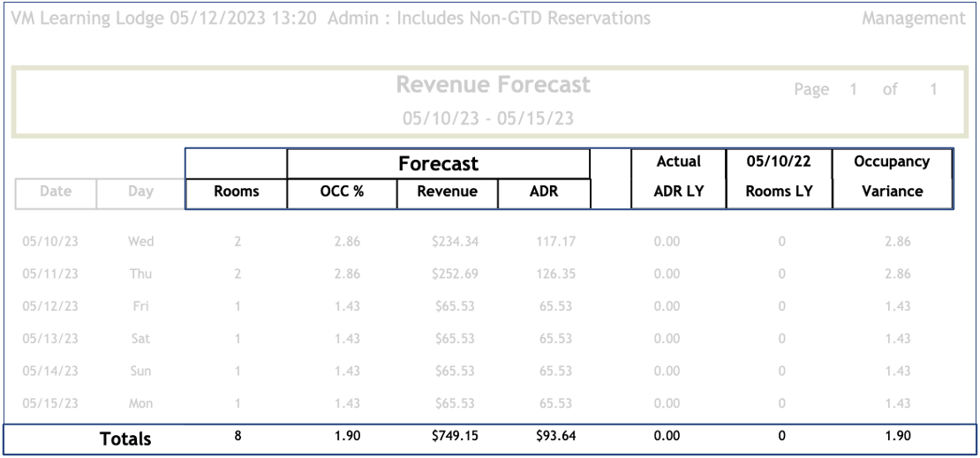Select the total revenue $749.15

pyautogui.click(x=455, y=436)
